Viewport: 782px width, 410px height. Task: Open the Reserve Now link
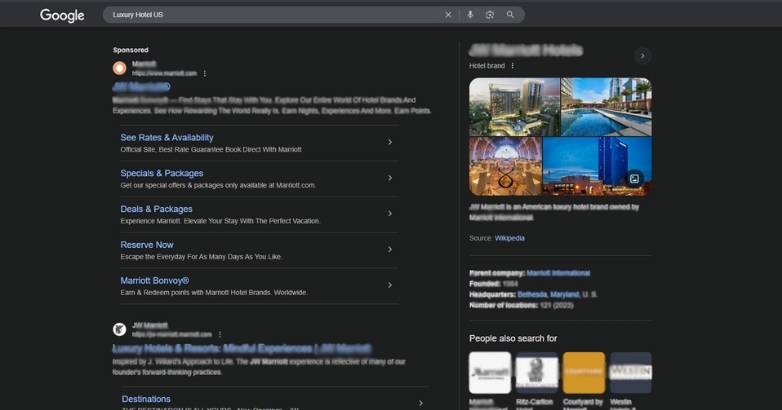click(x=147, y=245)
